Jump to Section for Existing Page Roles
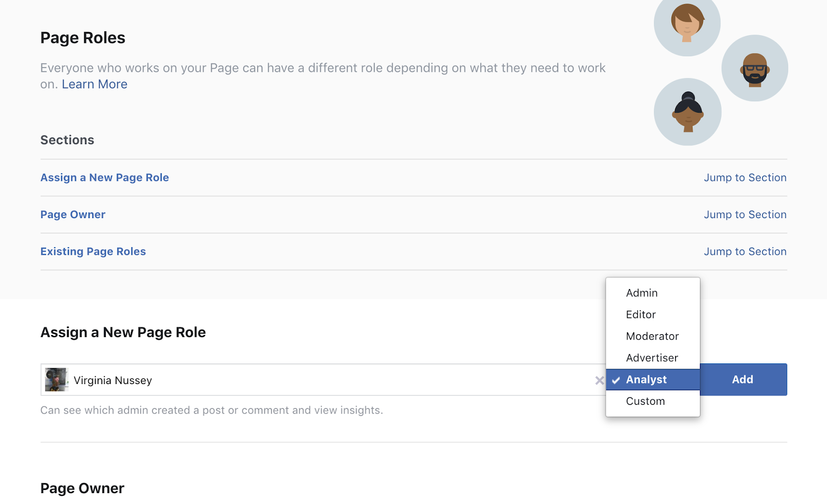 pyautogui.click(x=745, y=252)
